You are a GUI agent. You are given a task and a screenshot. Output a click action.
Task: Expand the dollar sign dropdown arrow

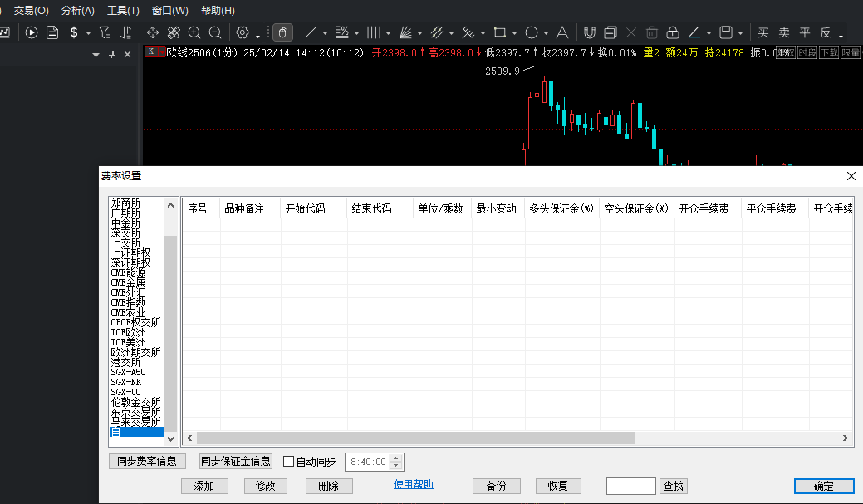tap(88, 34)
